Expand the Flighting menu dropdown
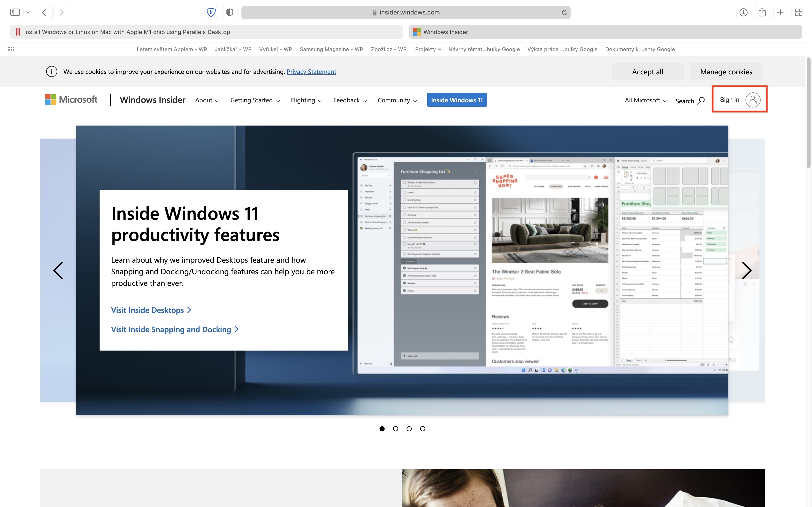This screenshot has width=812, height=507. point(306,100)
